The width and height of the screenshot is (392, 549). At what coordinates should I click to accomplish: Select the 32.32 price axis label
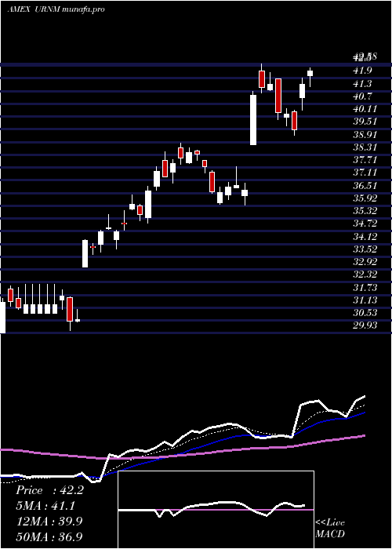click(365, 274)
